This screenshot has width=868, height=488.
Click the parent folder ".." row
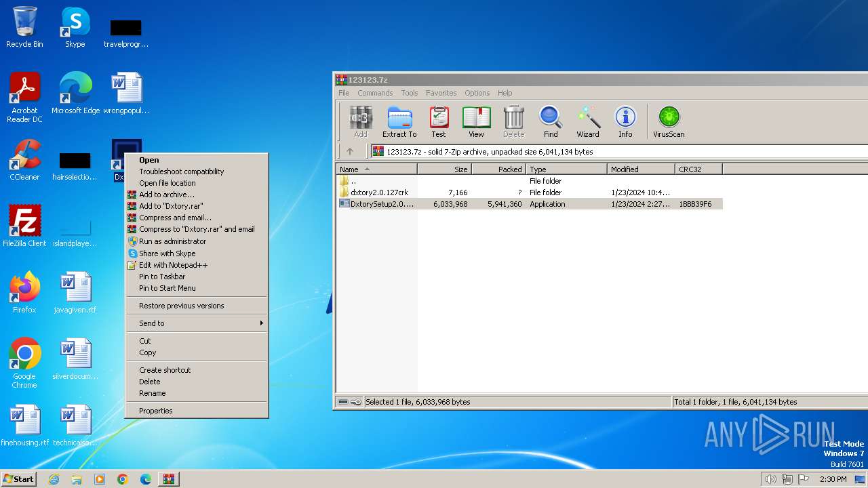coord(530,181)
